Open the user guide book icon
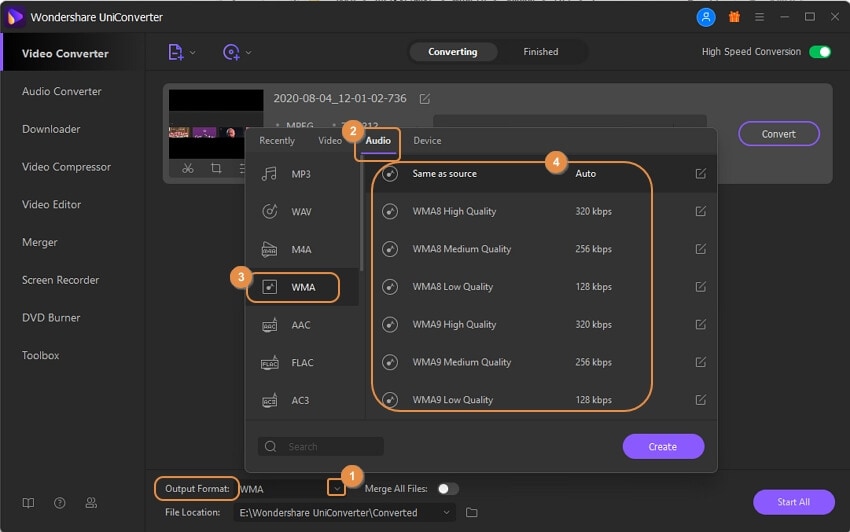 (28, 503)
